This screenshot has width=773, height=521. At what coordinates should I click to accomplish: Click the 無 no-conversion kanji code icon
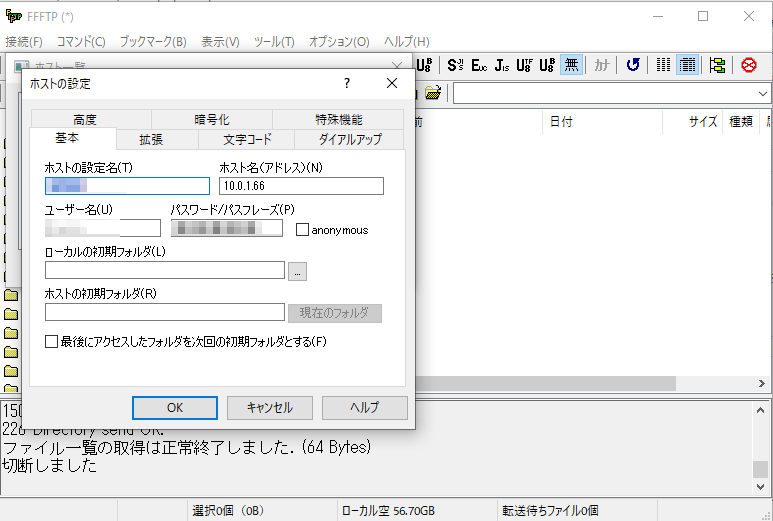571,65
